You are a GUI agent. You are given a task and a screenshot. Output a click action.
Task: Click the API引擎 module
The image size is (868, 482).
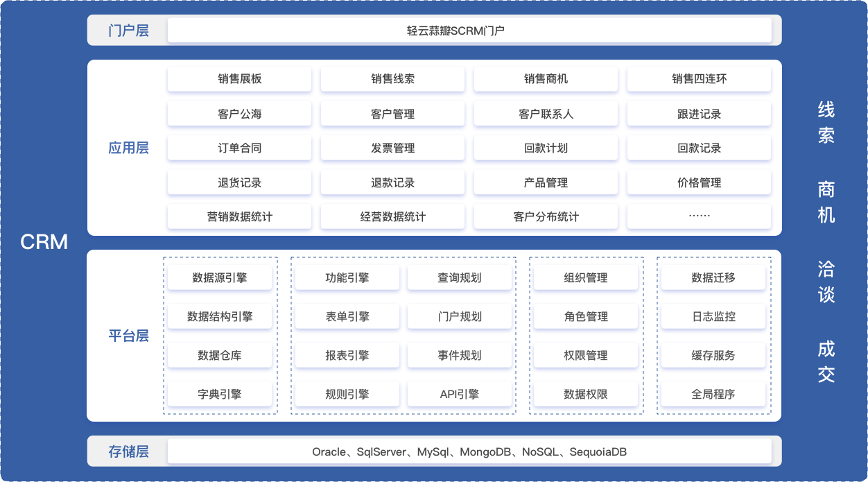[460, 393]
